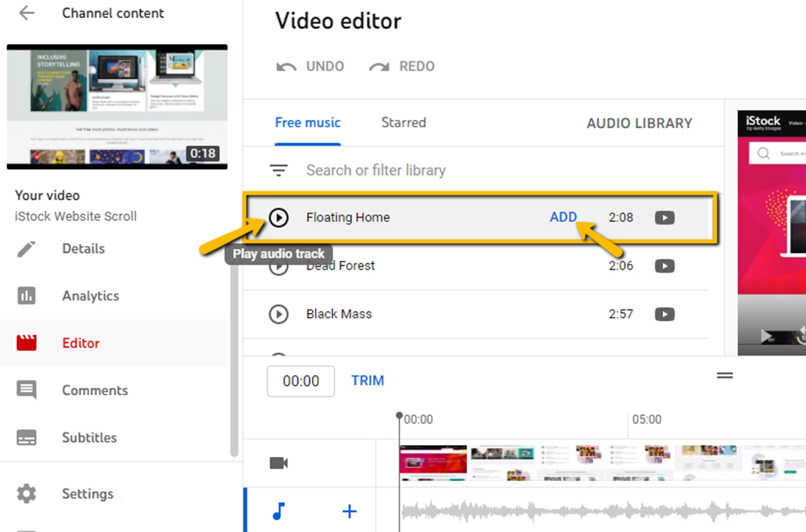
Task: Click the audio waveform in the timeline
Action: tap(603, 512)
